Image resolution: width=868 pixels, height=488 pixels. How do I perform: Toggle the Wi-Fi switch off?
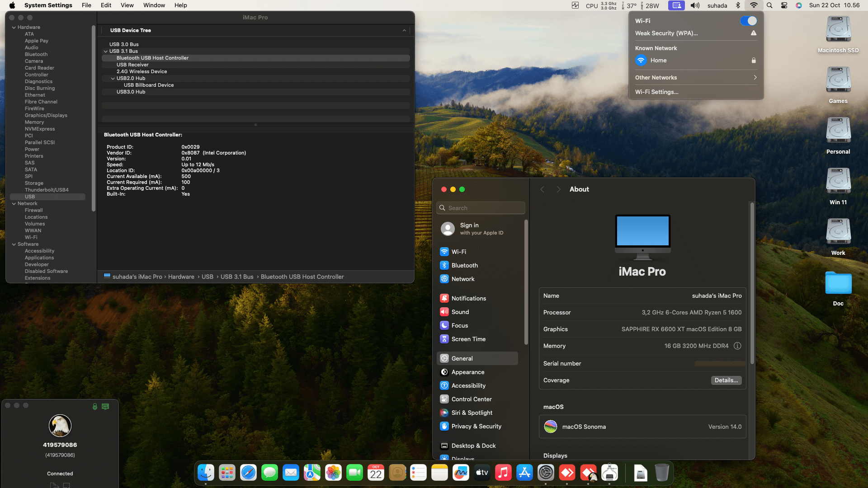pyautogui.click(x=748, y=21)
